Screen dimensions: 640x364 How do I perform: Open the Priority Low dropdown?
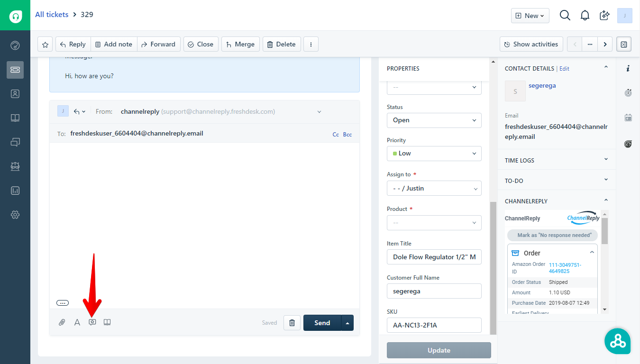point(434,154)
